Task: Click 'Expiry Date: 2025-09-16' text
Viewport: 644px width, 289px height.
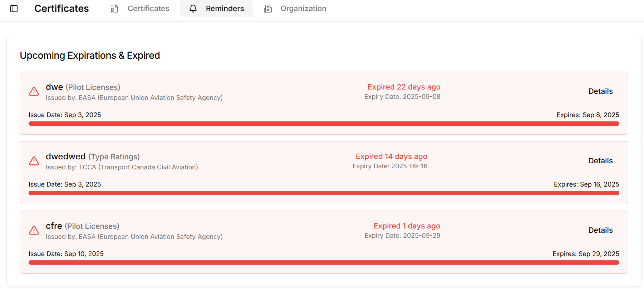Action: [x=390, y=166]
